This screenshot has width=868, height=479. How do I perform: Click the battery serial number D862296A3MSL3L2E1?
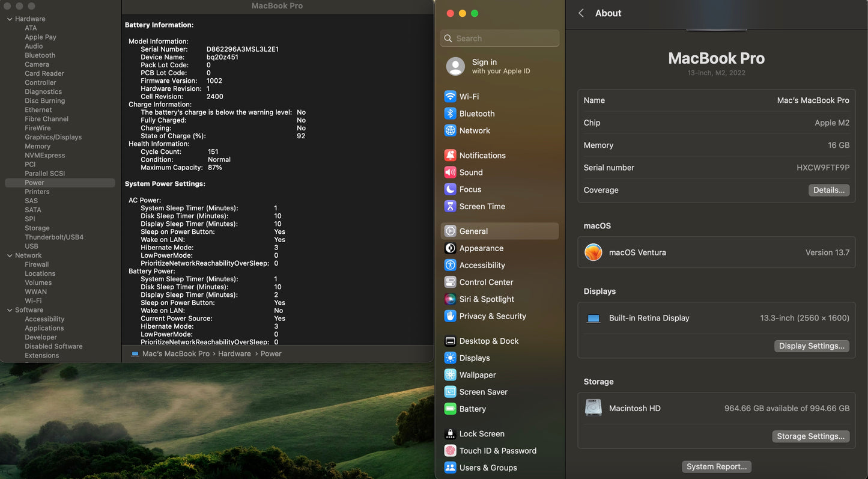click(x=243, y=49)
